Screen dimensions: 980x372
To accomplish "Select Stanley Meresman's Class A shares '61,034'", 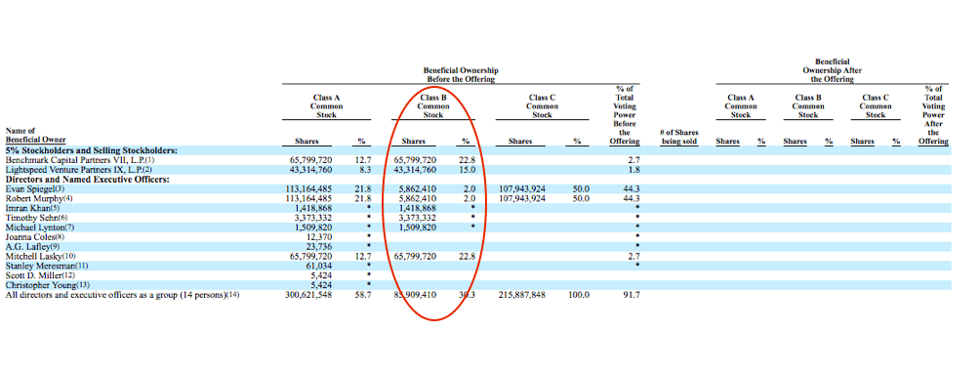I will [x=319, y=267].
